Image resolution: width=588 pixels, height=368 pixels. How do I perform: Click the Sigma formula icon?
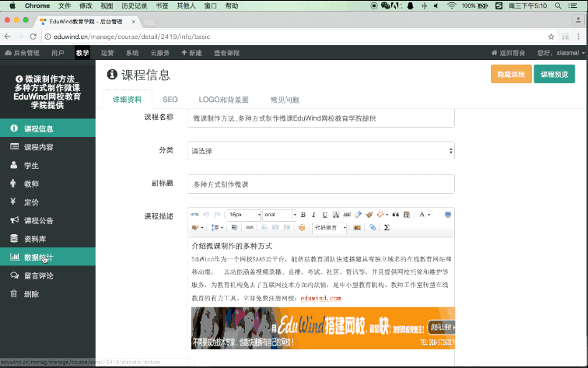(387, 227)
